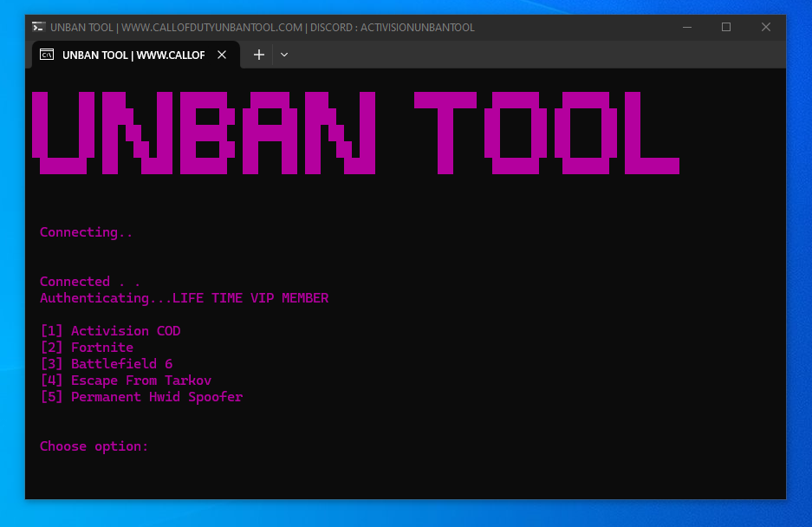Click option '[4] Escape From Tarkov'
Viewport: 812px width, 527px height.
click(127, 381)
